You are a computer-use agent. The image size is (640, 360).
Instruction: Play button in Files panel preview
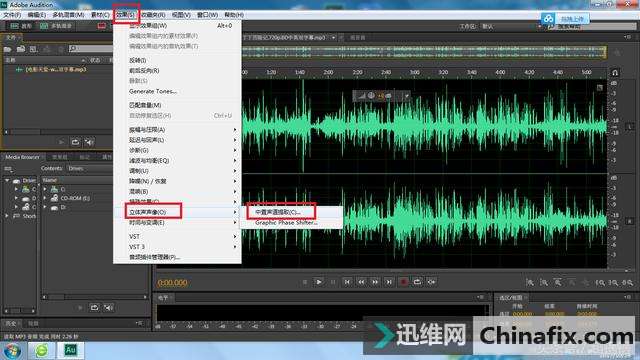point(61,142)
